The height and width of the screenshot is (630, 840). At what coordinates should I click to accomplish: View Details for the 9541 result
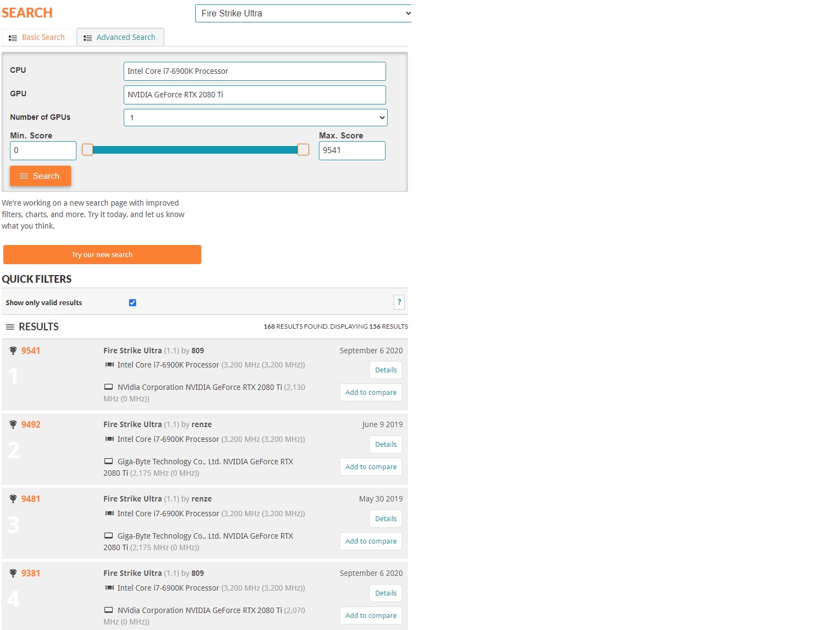[x=386, y=370]
